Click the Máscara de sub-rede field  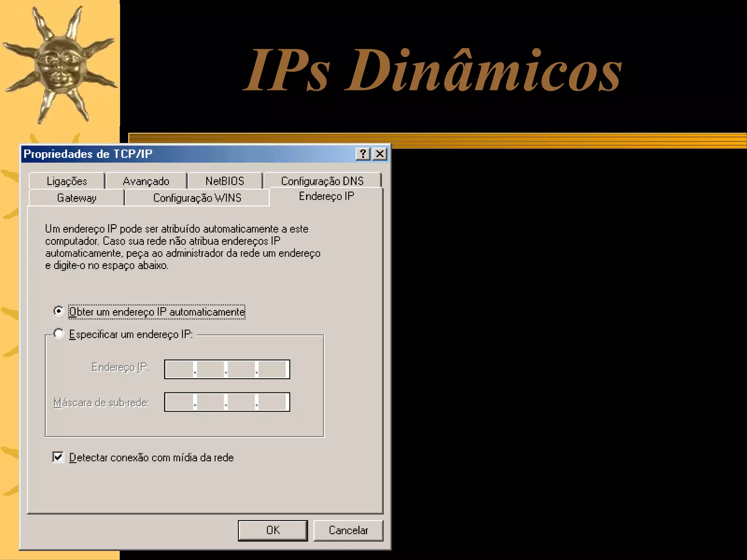(227, 402)
